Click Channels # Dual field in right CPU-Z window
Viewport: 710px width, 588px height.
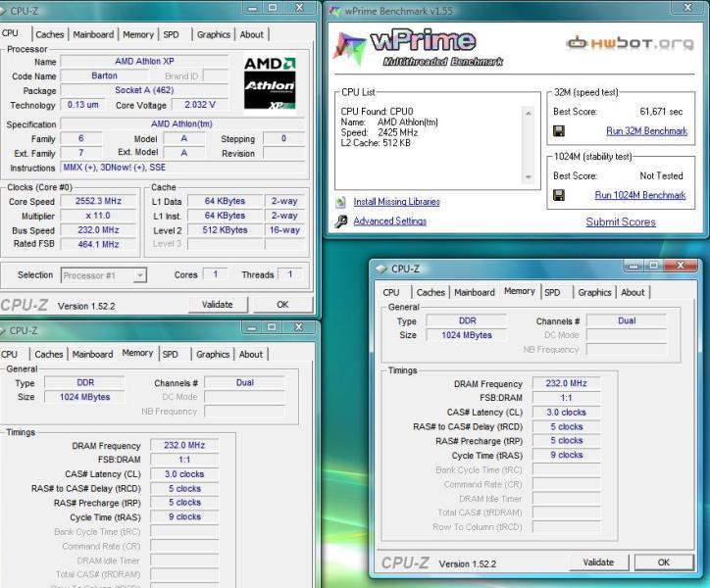tap(627, 320)
